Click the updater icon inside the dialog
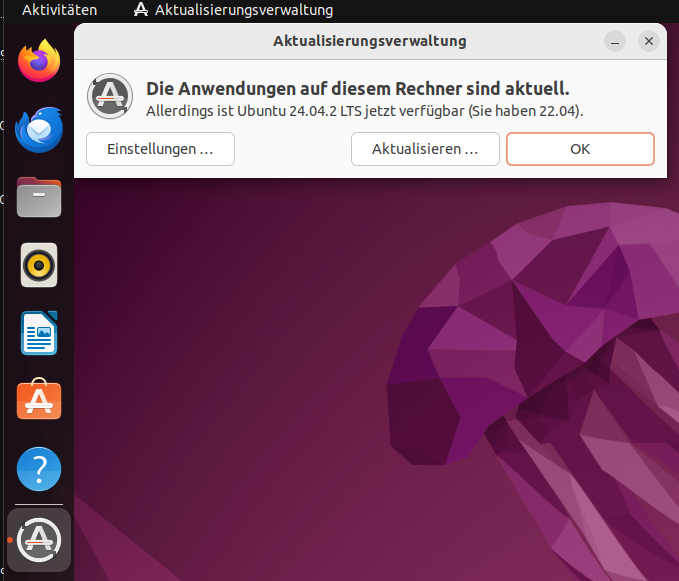The width and height of the screenshot is (679, 581). coord(110,96)
